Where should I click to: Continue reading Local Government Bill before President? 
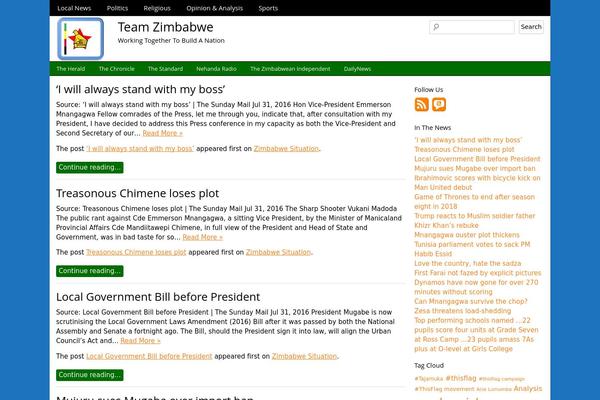[90, 375]
